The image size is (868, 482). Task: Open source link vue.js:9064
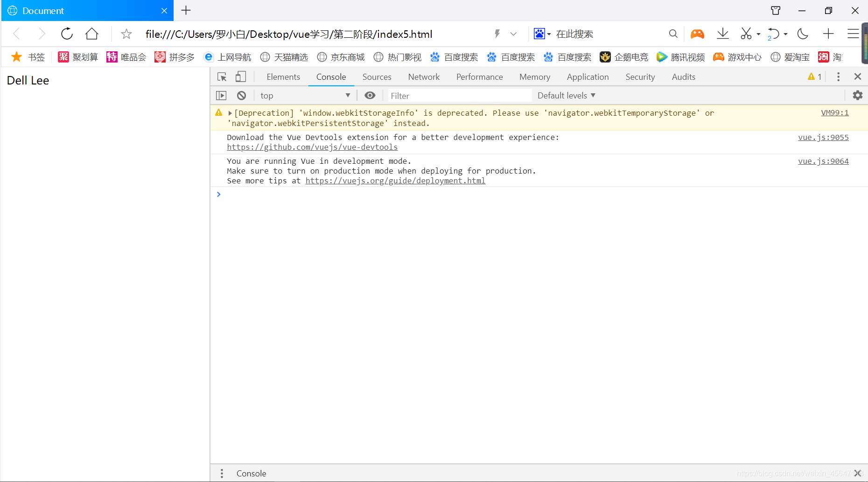coord(823,161)
